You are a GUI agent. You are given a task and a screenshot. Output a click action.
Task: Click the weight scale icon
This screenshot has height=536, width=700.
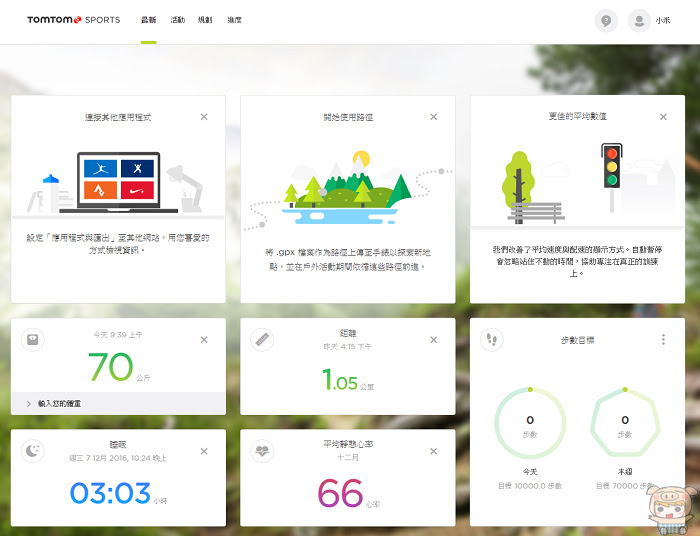click(33, 340)
